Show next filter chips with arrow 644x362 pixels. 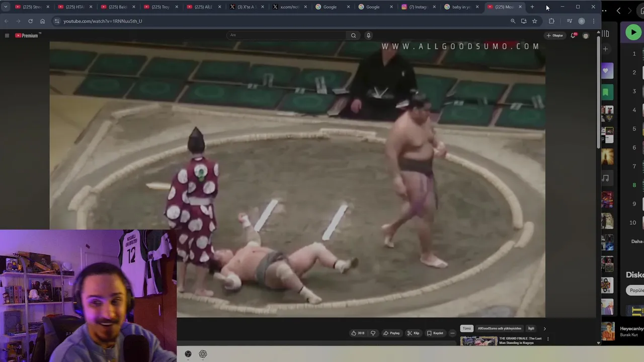(x=544, y=328)
